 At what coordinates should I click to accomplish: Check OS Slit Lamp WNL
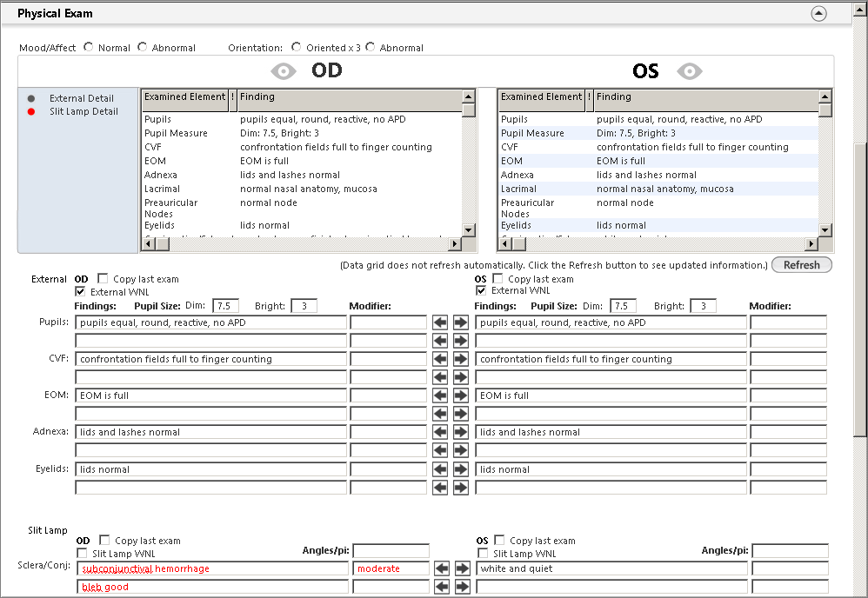click(483, 553)
